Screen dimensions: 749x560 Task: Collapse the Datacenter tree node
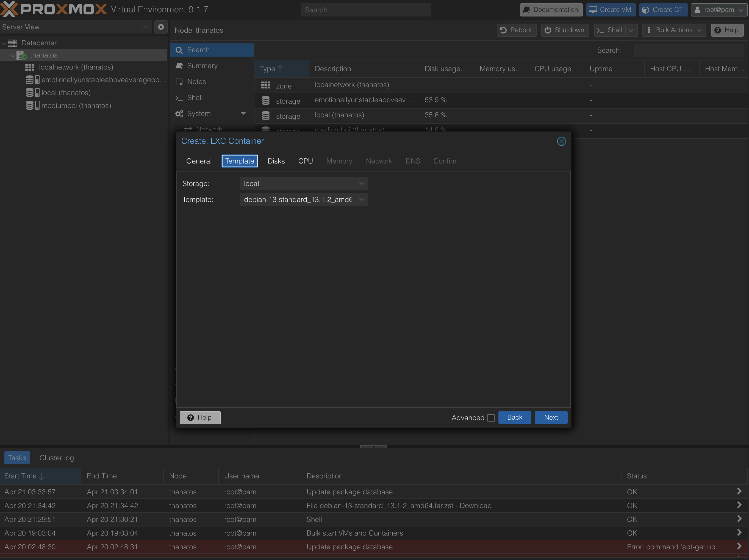click(4, 43)
